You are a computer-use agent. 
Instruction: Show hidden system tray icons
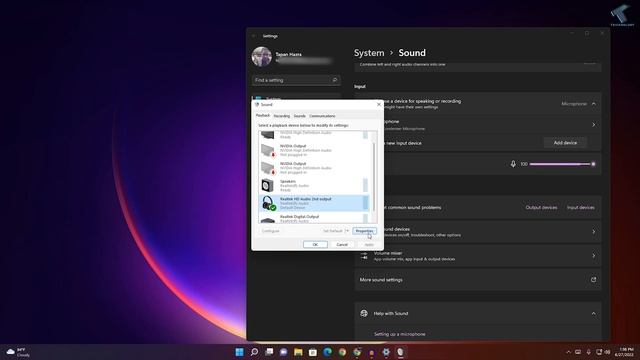pyautogui.click(x=568, y=352)
